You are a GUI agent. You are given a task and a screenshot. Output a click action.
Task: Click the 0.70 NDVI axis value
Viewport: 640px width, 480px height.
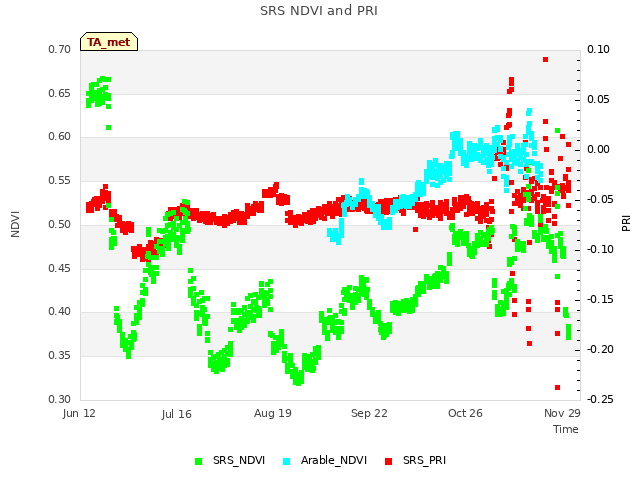pos(60,49)
